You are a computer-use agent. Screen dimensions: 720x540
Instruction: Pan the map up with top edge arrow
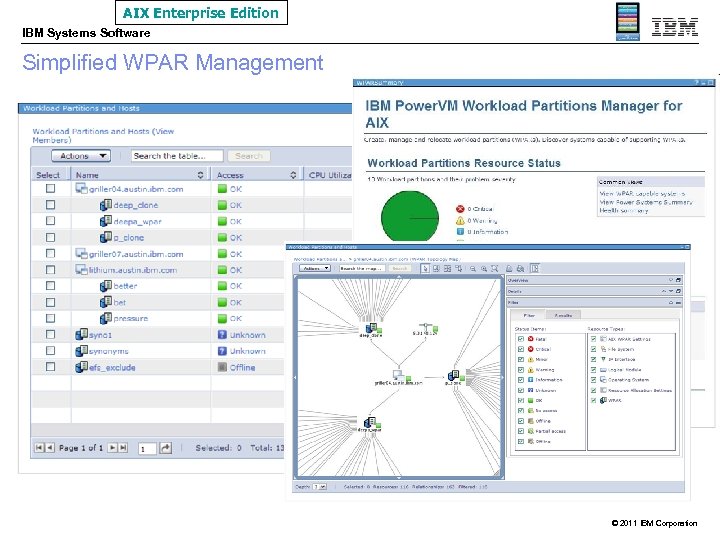point(399,277)
